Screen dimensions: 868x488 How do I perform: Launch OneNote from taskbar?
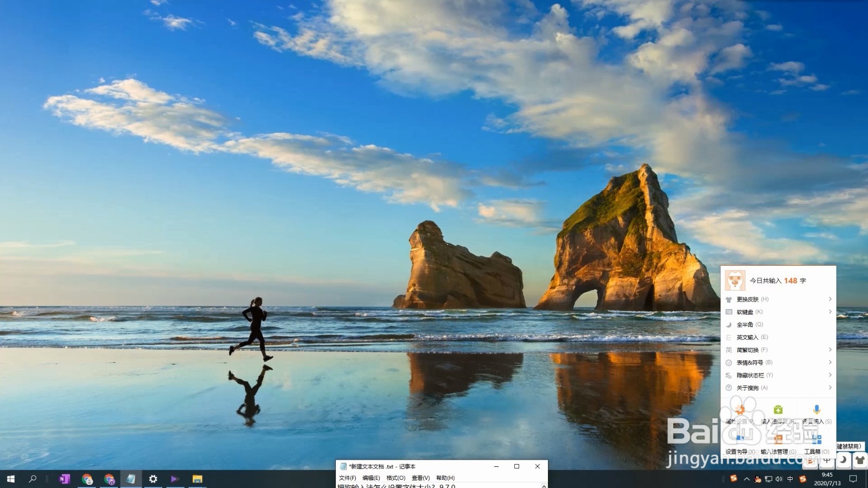coord(65,479)
